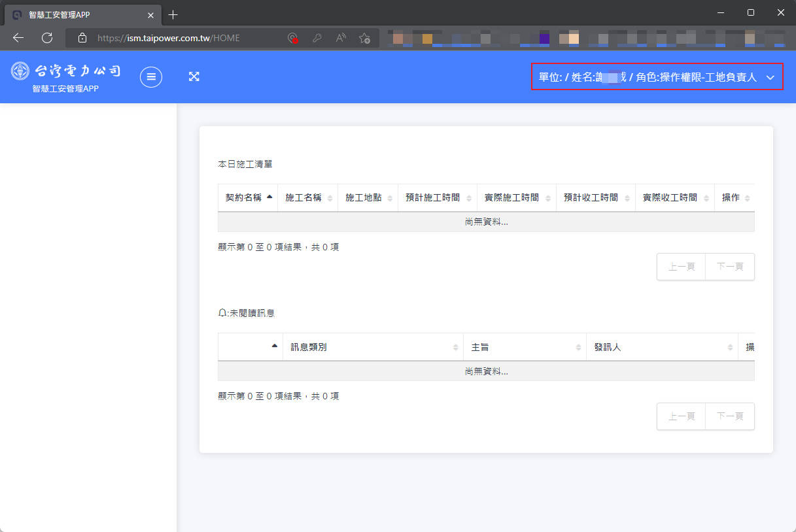This screenshot has width=796, height=532.
Task: Sort by 主旨 column
Action: [x=525, y=347]
